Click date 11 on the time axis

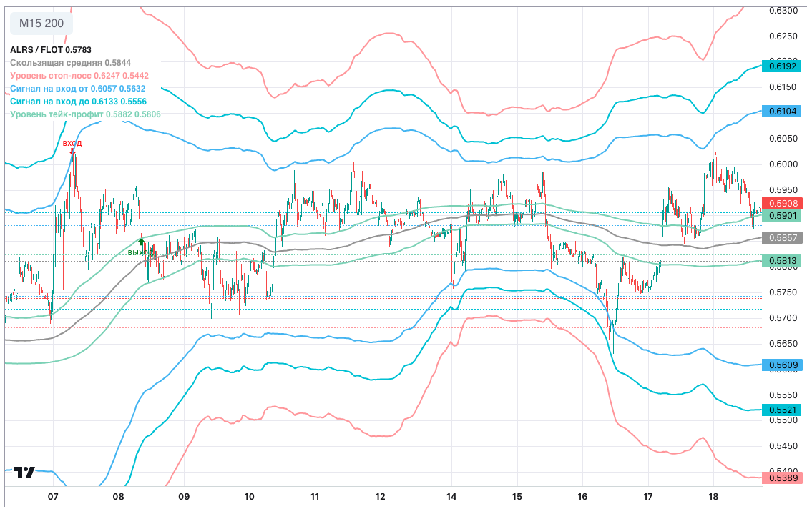[x=315, y=497]
